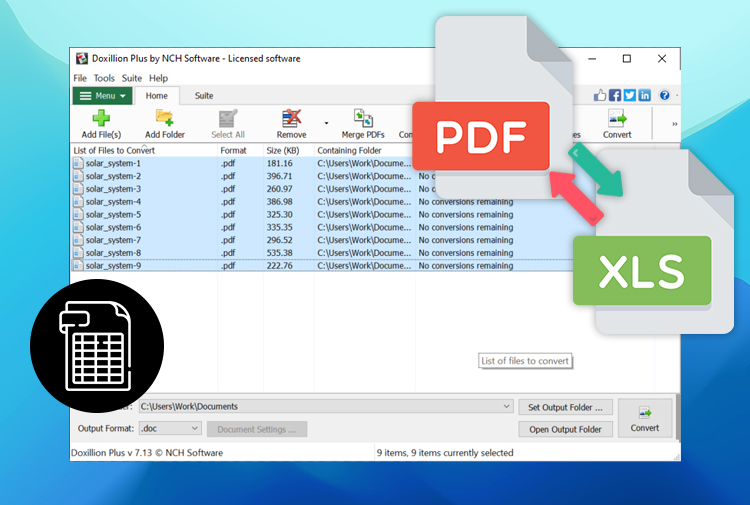This screenshot has width=750, height=505.
Task: Click 'Doxillion Plus v 7.13' status text
Action: 111,452
